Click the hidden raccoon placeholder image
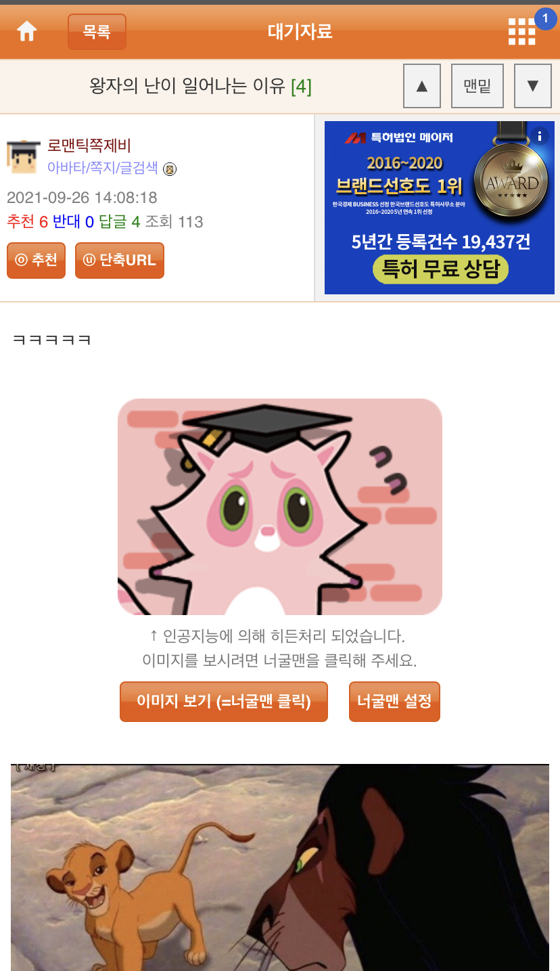 [x=280, y=506]
